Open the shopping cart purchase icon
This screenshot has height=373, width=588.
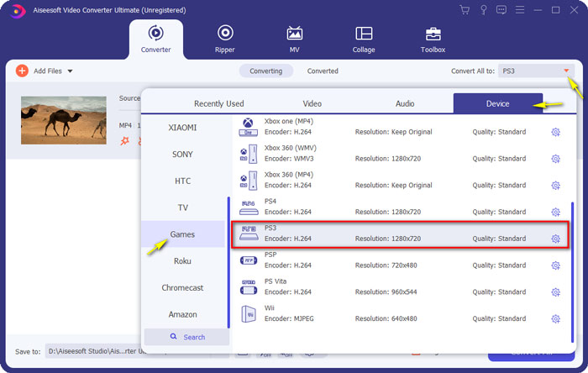click(465, 10)
